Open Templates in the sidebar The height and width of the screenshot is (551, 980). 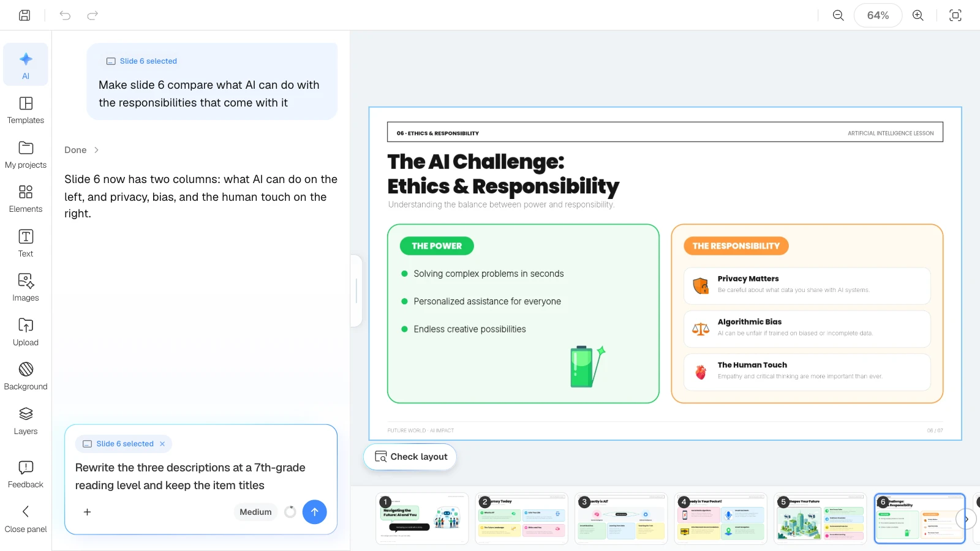26,110
